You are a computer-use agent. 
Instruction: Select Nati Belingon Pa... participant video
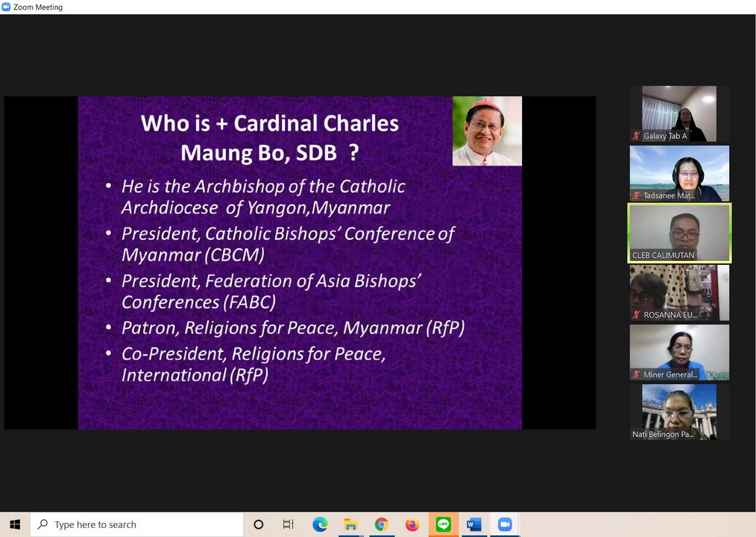pos(679,412)
